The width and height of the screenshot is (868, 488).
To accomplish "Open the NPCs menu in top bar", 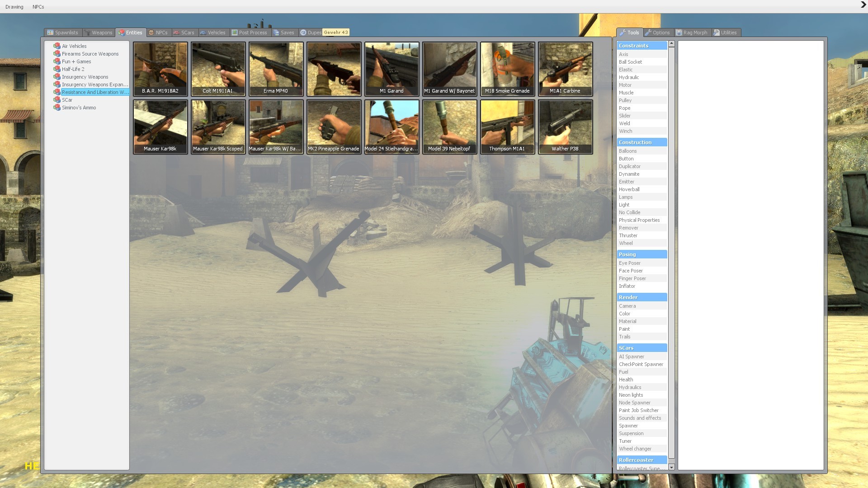I will (38, 7).
